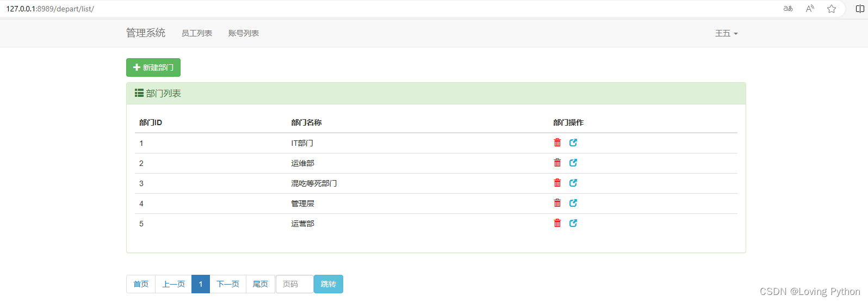
Task: Delete 运营部 with trash icon
Action: click(x=557, y=223)
